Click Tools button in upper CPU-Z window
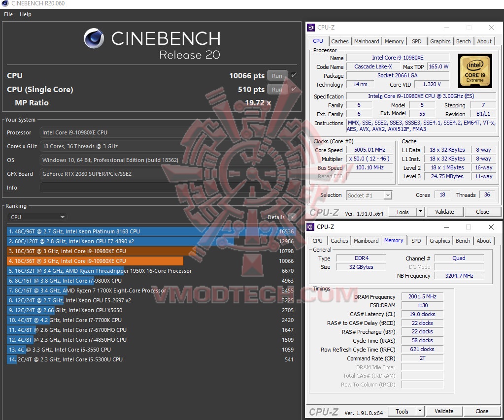The width and height of the screenshot is (504, 420). click(402, 212)
